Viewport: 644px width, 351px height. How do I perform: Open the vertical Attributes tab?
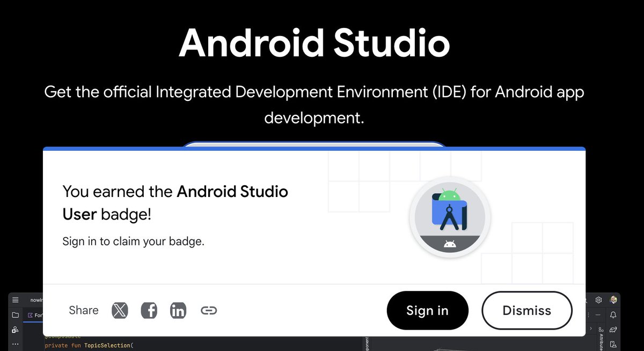601,342
